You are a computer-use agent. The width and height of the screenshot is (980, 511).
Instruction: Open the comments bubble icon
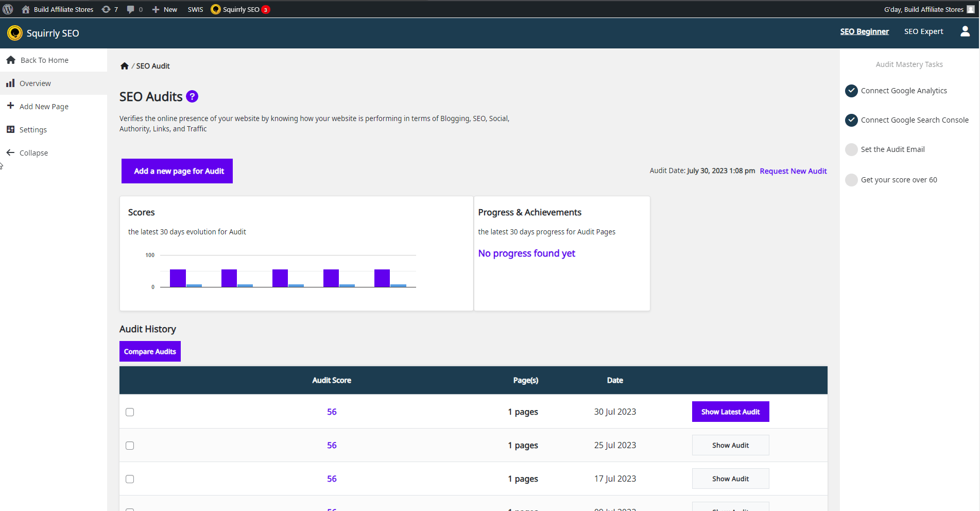tap(134, 9)
